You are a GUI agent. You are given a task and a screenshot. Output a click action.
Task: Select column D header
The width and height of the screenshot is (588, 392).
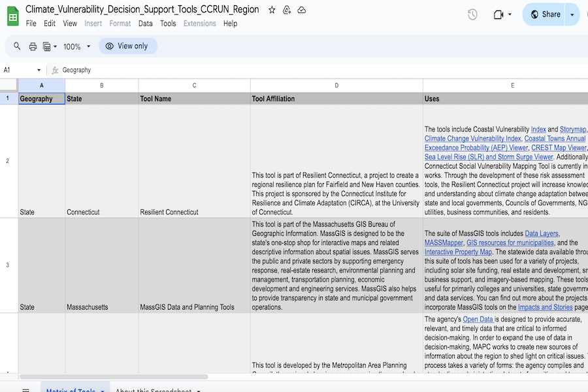tap(336, 86)
